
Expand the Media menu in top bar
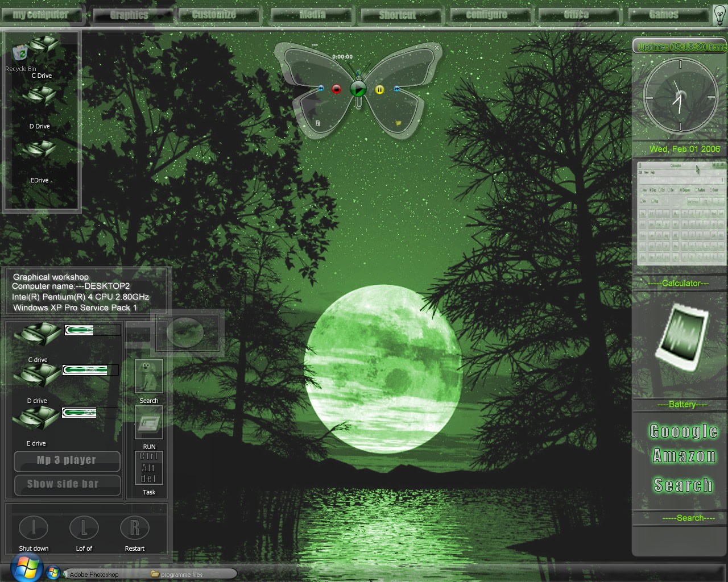[x=312, y=15]
